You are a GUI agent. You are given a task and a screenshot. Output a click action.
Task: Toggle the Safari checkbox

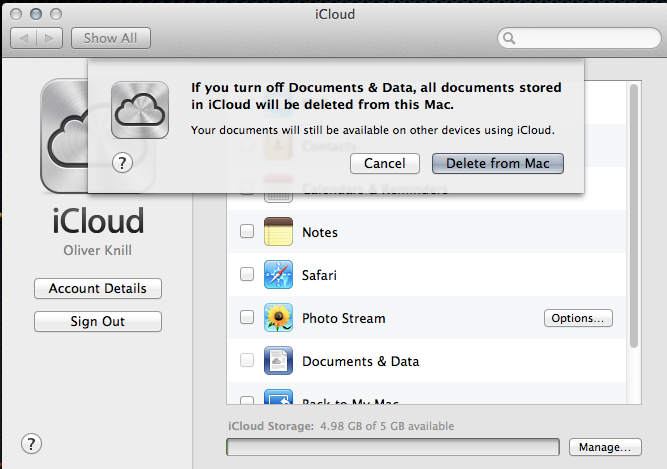(247, 275)
